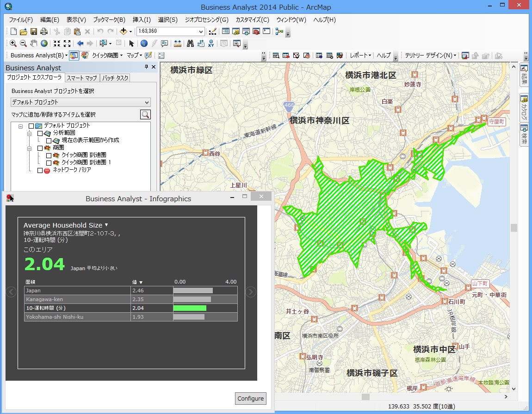Enable the 現在の表示範囲から作成 checkbox

[x=49, y=140]
